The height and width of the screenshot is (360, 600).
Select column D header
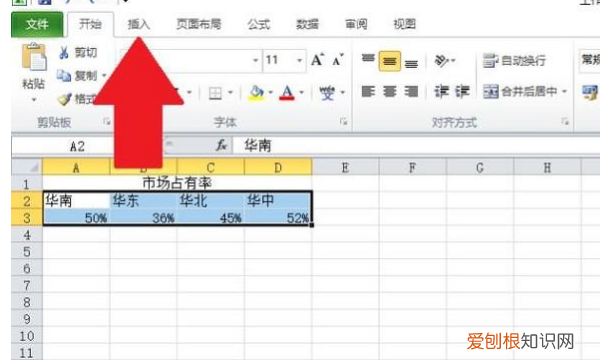coord(278,168)
